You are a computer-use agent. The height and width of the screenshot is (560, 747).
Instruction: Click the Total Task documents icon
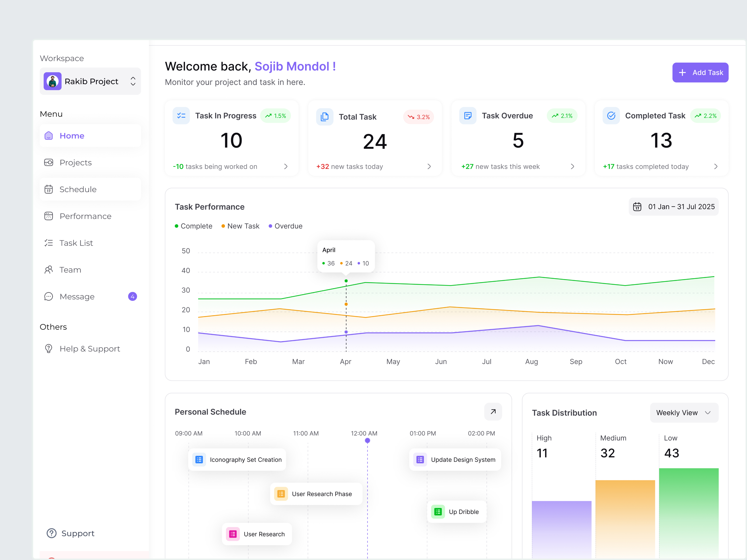pyautogui.click(x=324, y=117)
